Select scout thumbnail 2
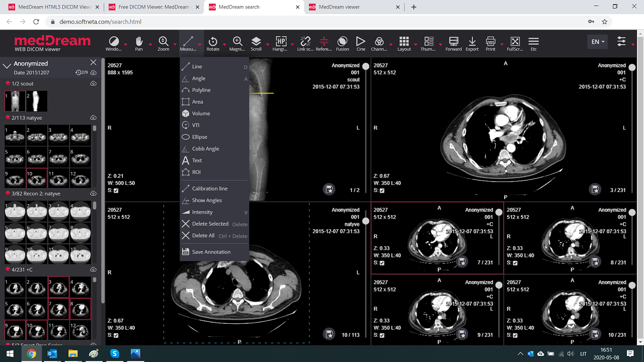This screenshot has height=362, width=644. coord(37,101)
